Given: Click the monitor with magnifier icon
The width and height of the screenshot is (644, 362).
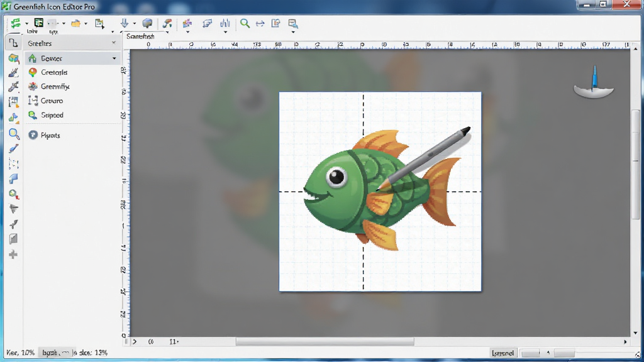Looking at the screenshot, I should click(292, 23).
